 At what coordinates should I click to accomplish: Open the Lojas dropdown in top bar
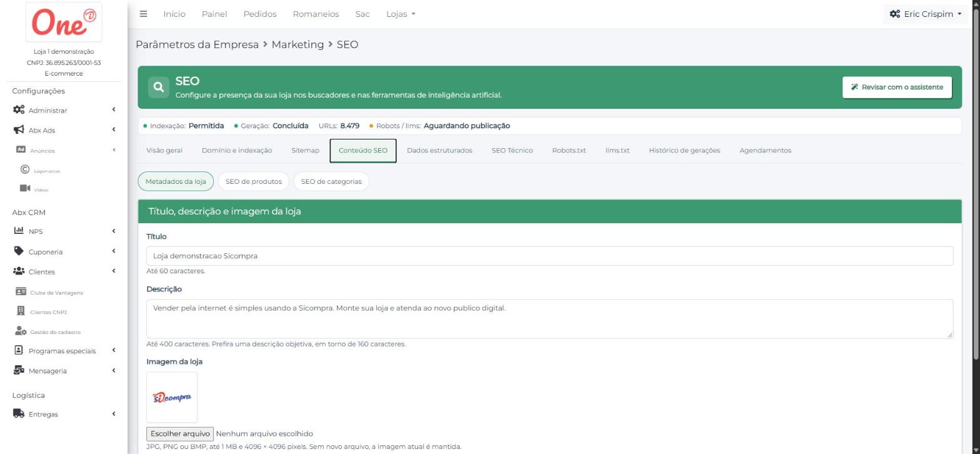click(401, 14)
